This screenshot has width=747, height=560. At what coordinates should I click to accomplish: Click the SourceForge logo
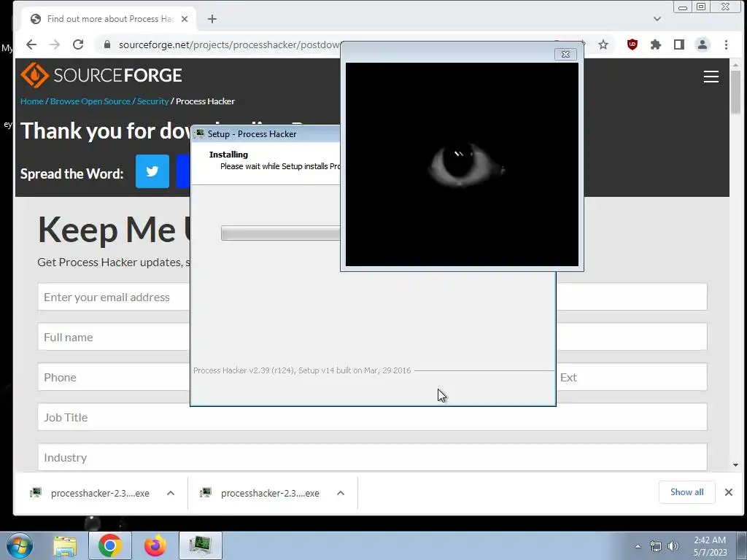point(101,75)
